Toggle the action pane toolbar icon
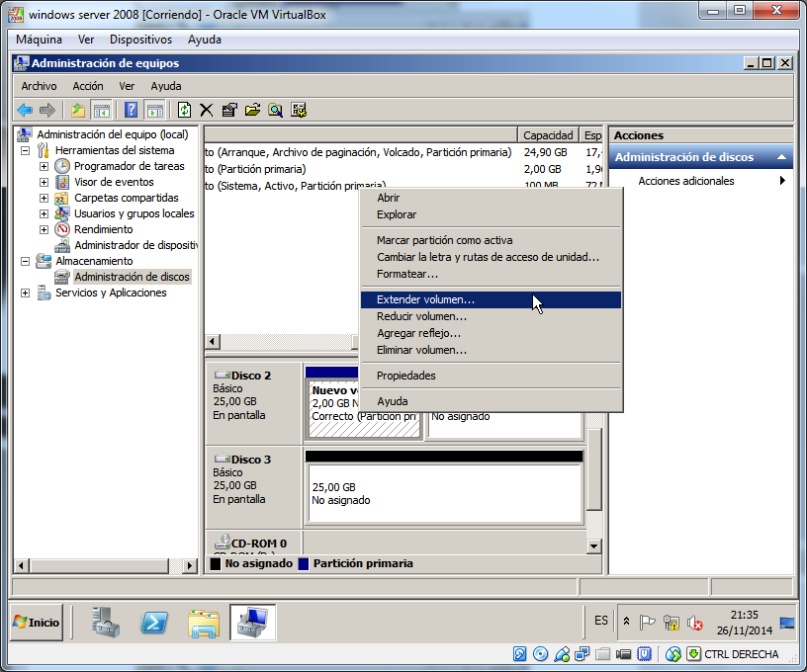Image resolution: width=807 pixels, height=672 pixels. click(154, 110)
